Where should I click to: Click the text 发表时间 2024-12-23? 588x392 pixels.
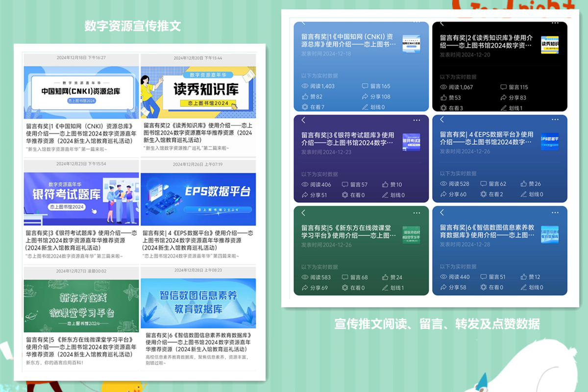coord(326,152)
